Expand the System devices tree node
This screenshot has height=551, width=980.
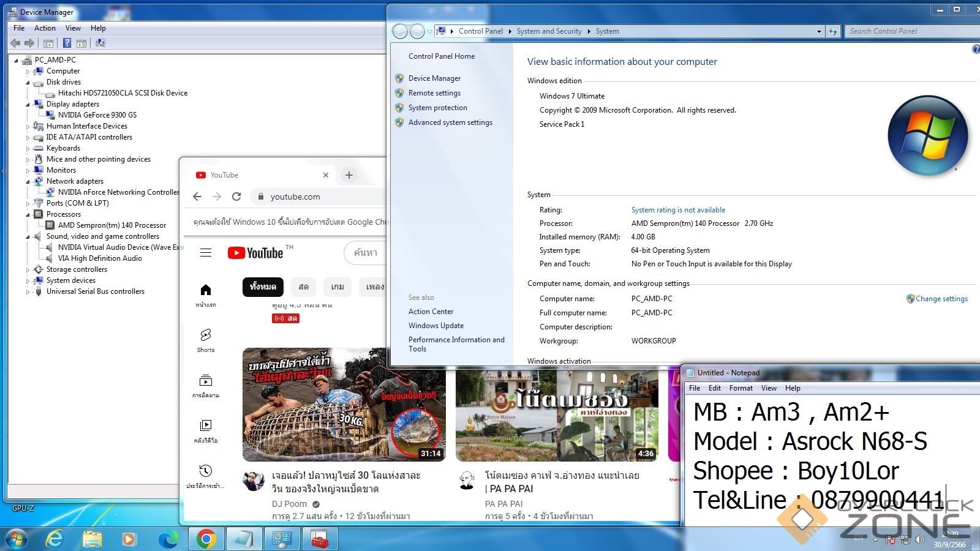28,281
